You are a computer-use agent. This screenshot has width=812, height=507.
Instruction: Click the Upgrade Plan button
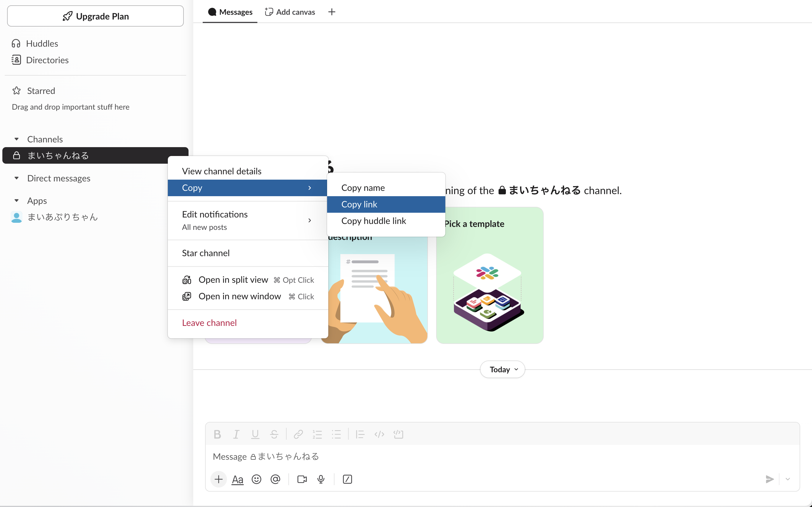tap(95, 16)
